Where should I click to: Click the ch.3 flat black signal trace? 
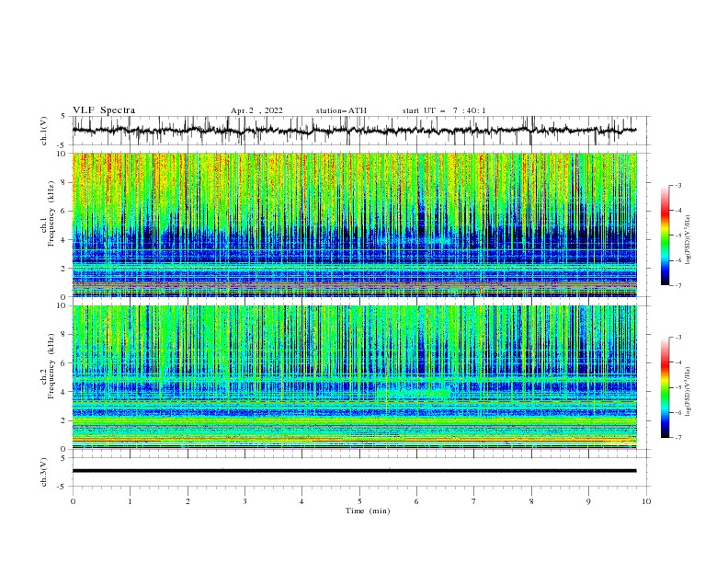point(354,471)
